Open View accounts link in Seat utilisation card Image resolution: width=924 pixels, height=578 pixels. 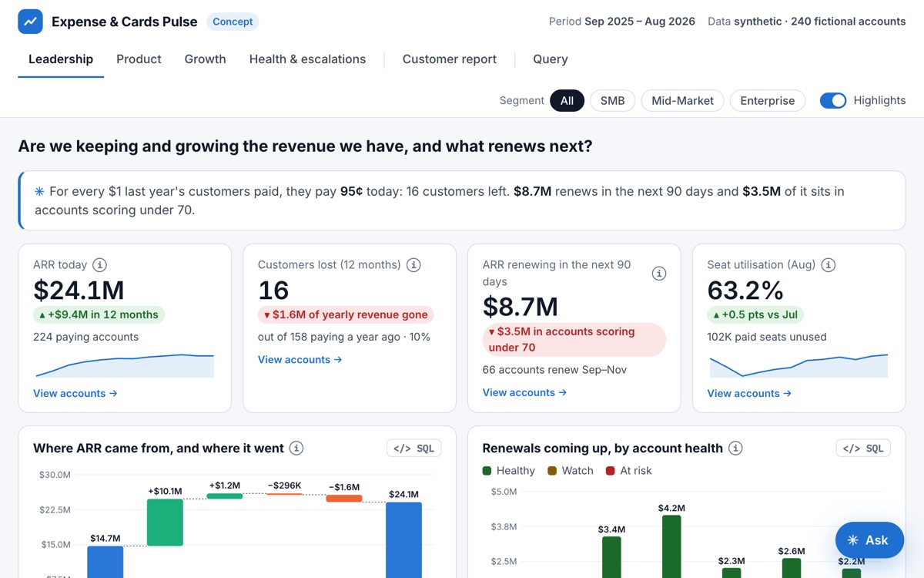[x=750, y=394]
